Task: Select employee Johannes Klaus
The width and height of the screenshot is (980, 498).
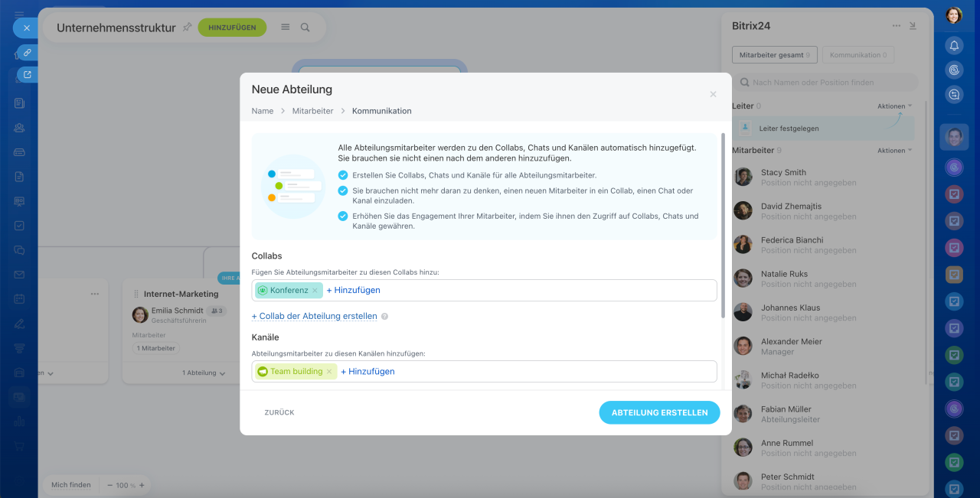Action: (823, 312)
